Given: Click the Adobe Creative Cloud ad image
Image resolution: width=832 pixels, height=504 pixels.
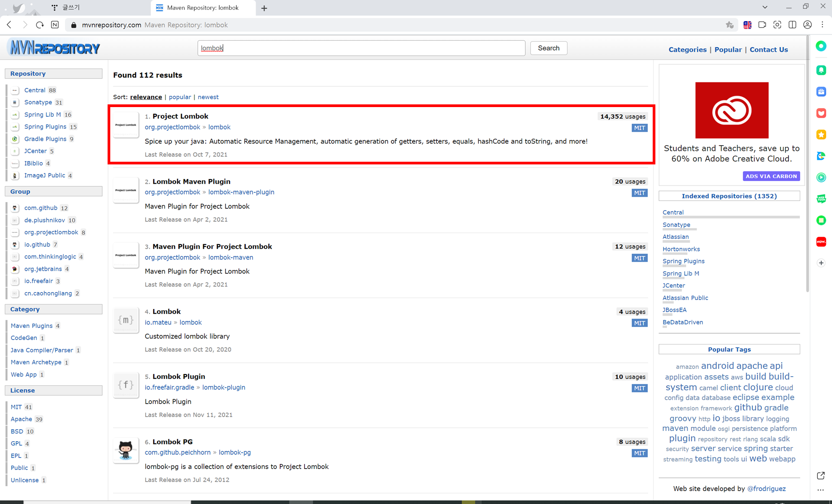Looking at the screenshot, I should pos(732,110).
